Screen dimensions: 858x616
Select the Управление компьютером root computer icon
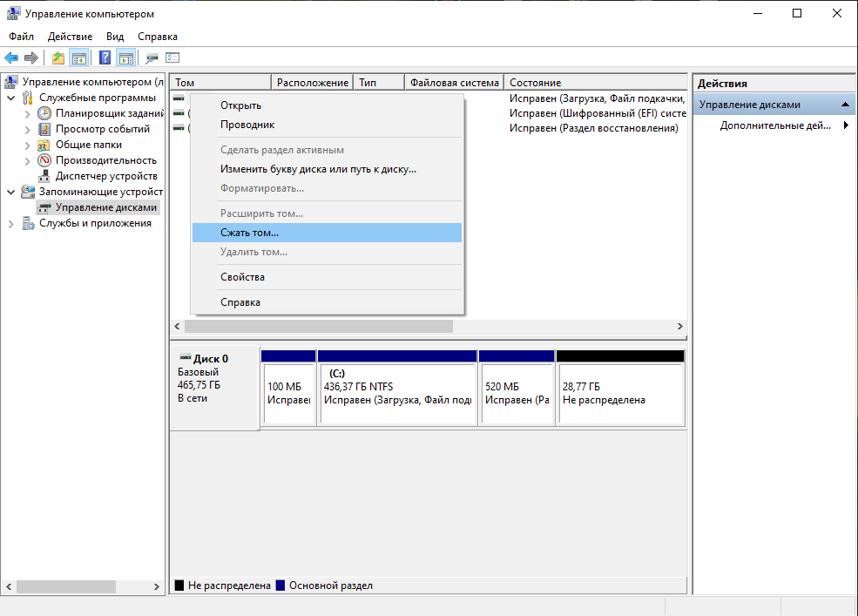point(11,82)
